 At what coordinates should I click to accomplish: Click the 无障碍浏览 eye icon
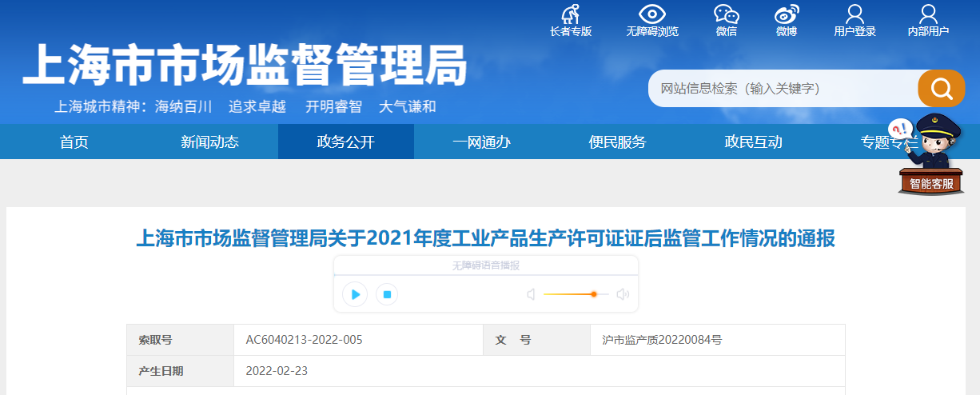click(652, 14)
